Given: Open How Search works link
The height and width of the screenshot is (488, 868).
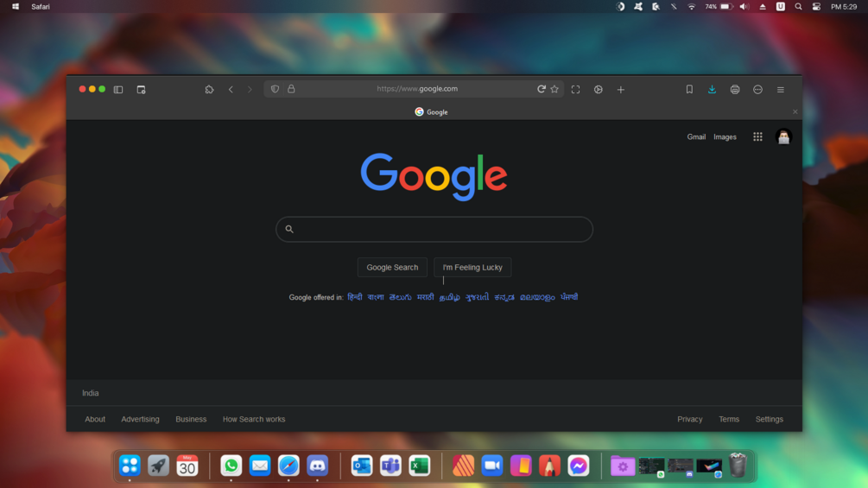Looking at the screenshot, I should click(254, 420).
